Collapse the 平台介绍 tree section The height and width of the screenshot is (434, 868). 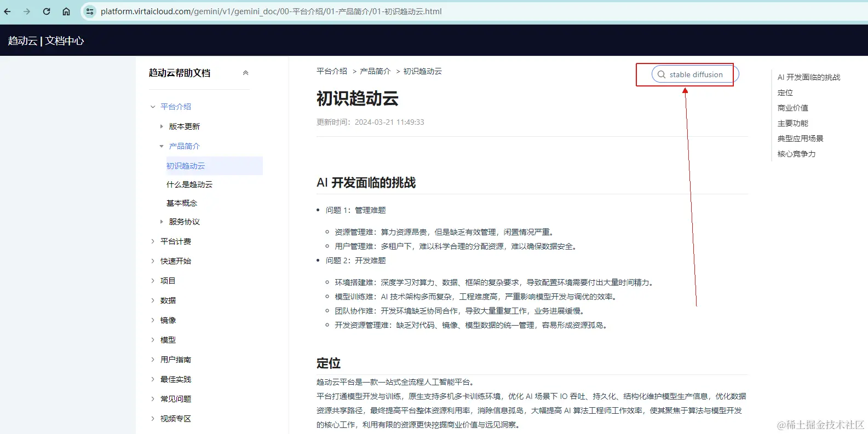pos(153,107)
